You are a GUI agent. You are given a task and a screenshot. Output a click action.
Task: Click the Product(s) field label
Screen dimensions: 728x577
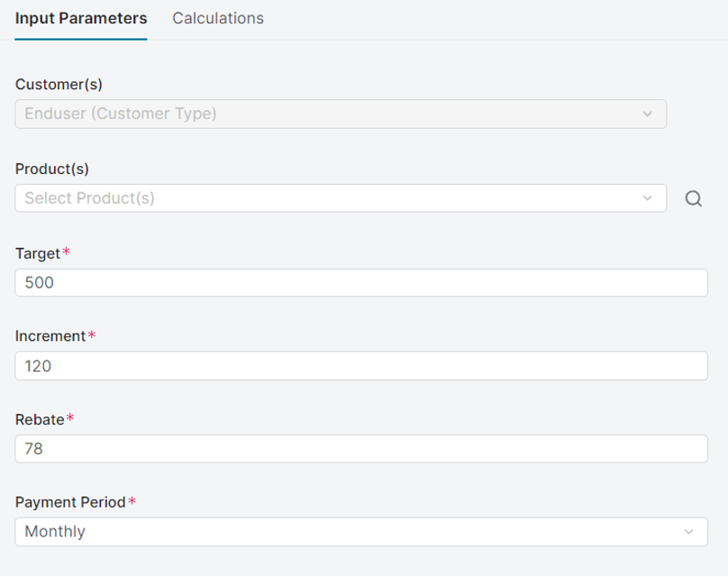[x=52, y=169]
